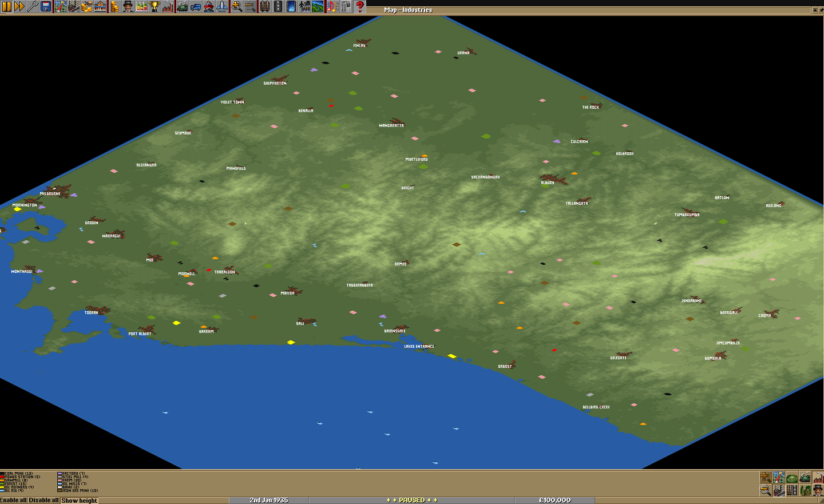Open game options wrench menu
This screenshot has width=824, height=504.
point(31,6)
